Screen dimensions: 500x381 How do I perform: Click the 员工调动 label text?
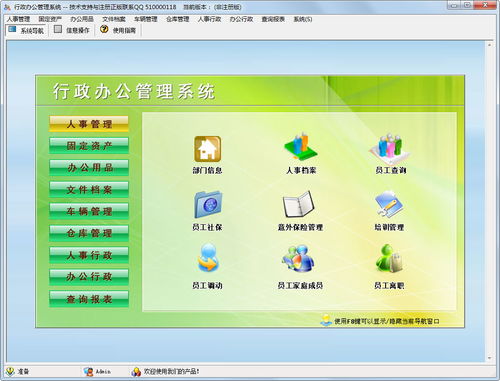tap(207, 285)
